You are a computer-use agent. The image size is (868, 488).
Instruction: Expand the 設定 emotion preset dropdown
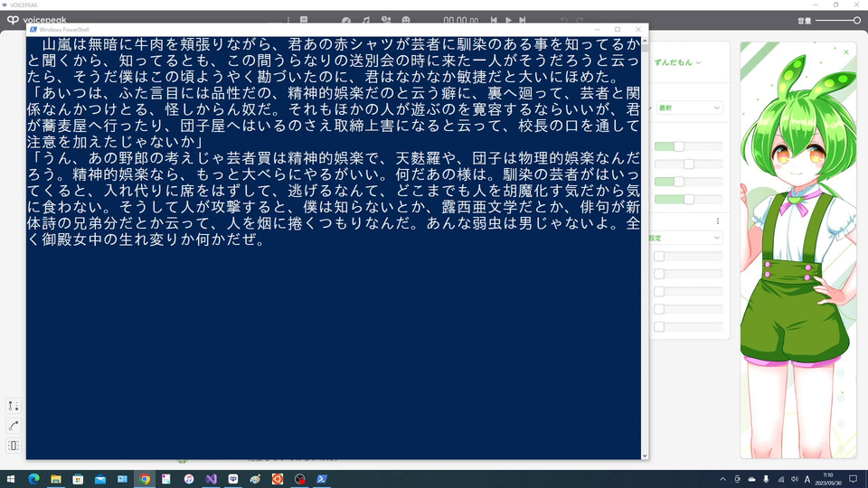pyautogui.click(x=685, y=238)
